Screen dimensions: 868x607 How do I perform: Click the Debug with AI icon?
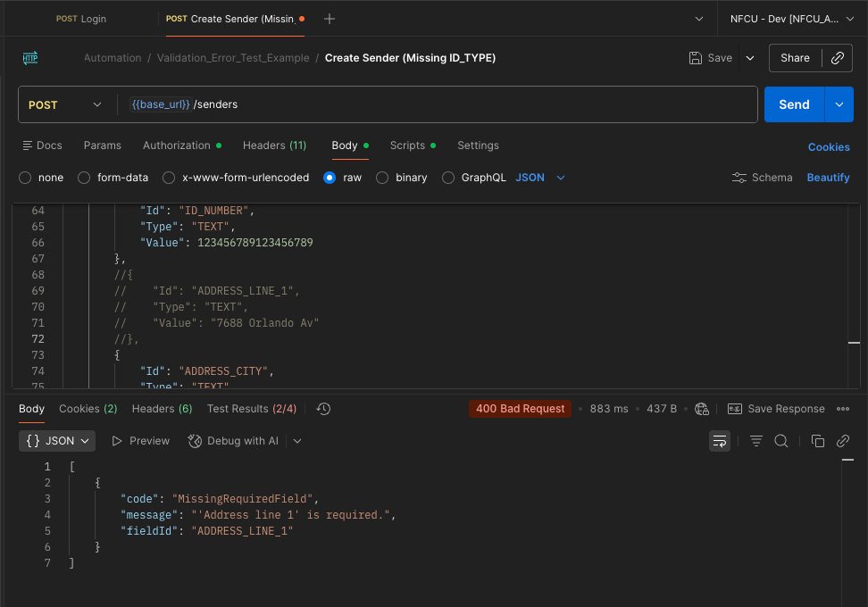tap(196, 441)
